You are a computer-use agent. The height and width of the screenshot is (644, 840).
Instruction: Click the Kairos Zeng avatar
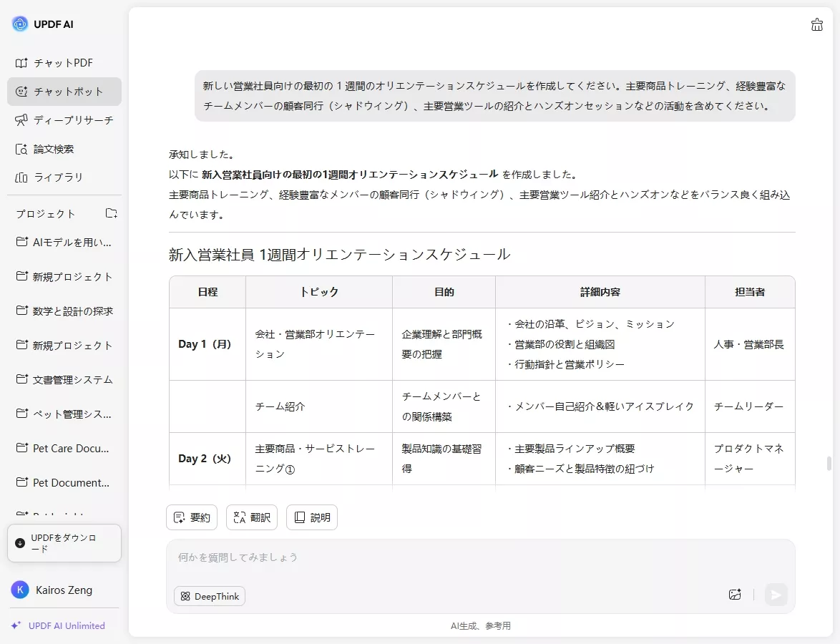pyautogui.click(x=19, y=590)
